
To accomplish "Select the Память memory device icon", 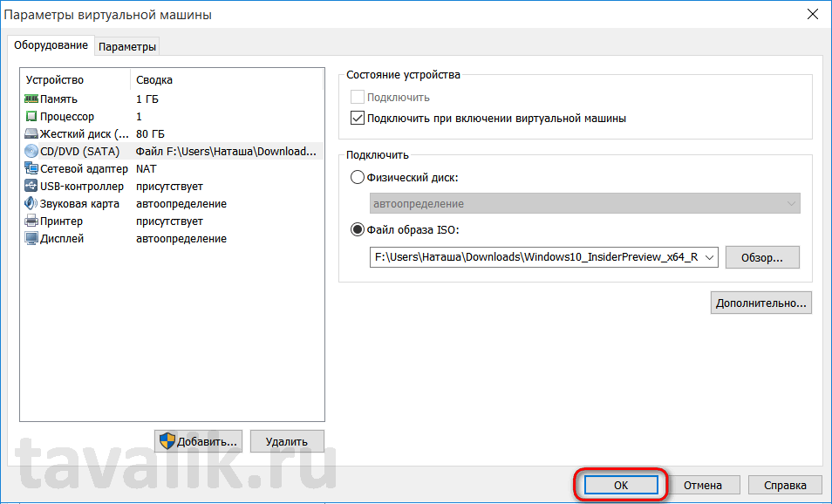I will coord(31,99).
